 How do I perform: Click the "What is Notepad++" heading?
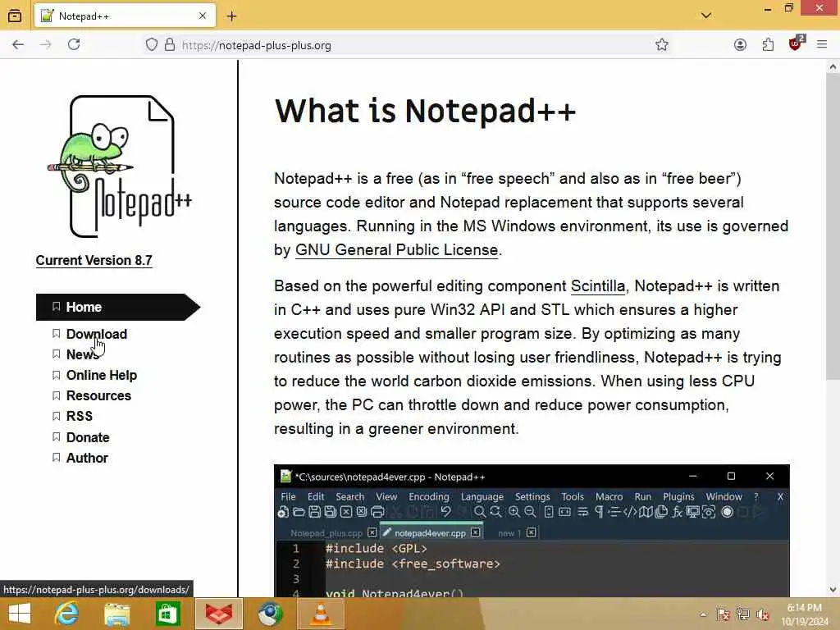(425, 111)
